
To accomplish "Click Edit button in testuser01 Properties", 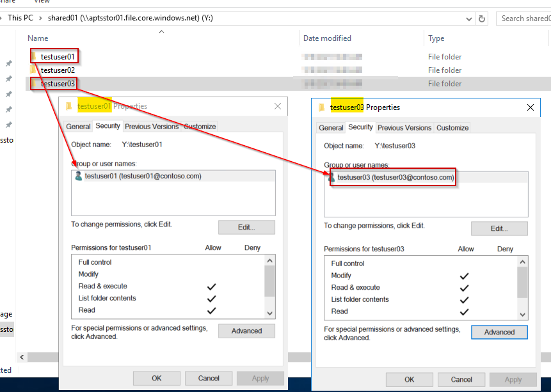I will pos(246,227).
